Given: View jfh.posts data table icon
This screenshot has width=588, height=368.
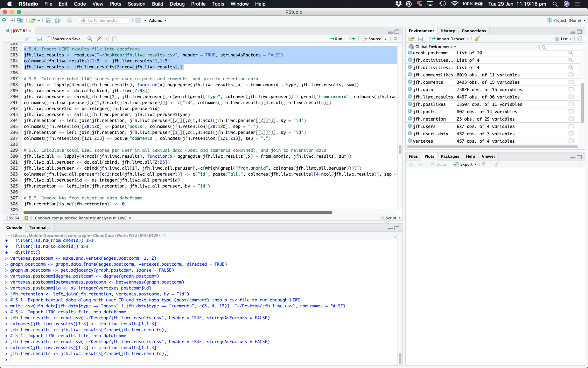Looking at the screenshot, I should pyautogui.click(x=571, y=112).
